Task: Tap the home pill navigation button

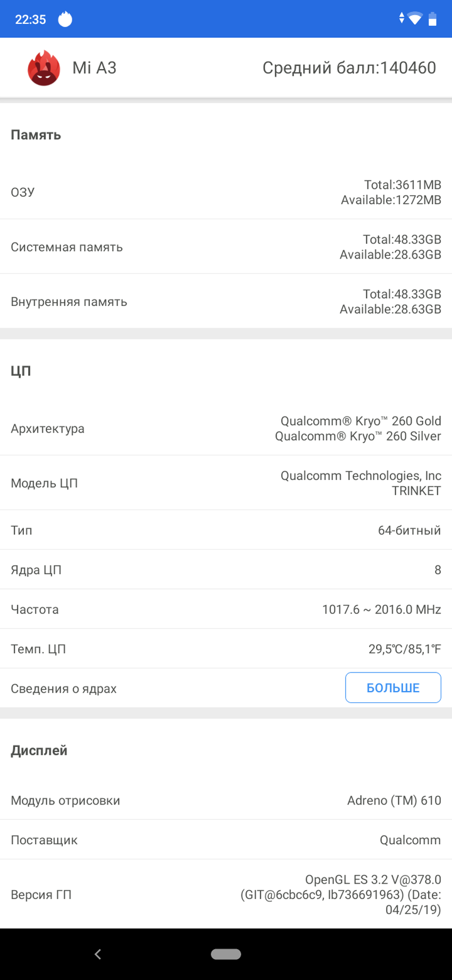Action: click(x=226, y=954)
